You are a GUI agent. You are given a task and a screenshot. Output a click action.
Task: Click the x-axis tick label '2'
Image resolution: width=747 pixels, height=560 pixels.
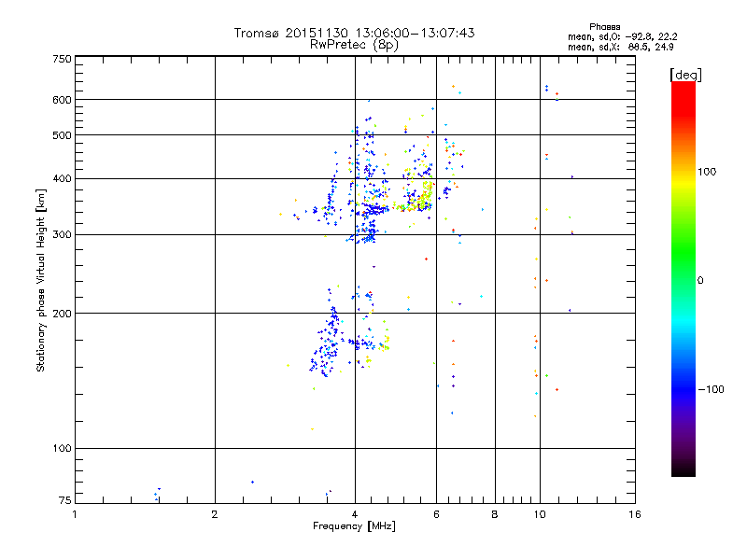[x=215, y=514]
